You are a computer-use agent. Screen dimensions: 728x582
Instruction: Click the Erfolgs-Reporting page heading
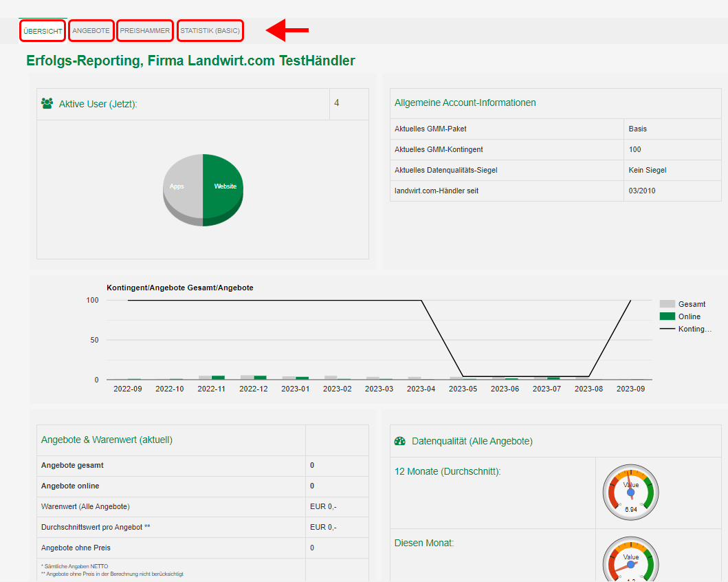click(x=190, y=61)
